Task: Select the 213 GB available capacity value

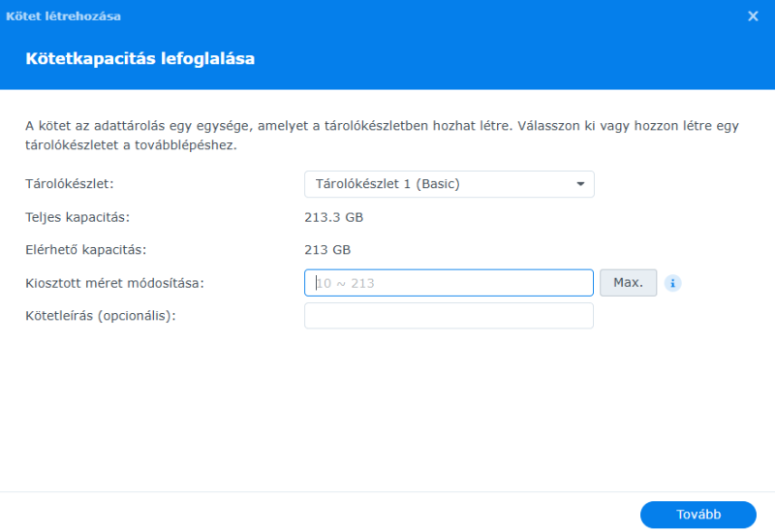Action: point(327,249)
